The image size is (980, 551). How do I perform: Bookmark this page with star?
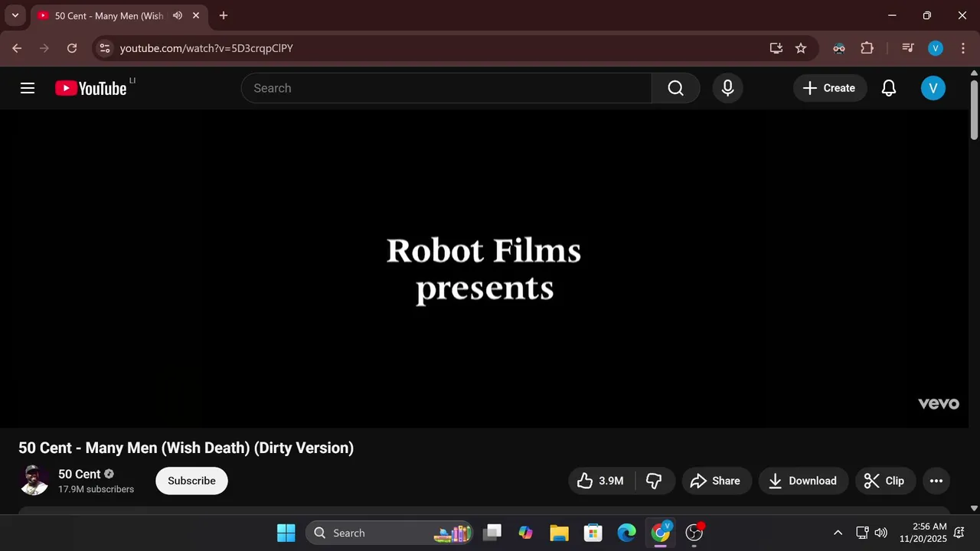point(801,48)
